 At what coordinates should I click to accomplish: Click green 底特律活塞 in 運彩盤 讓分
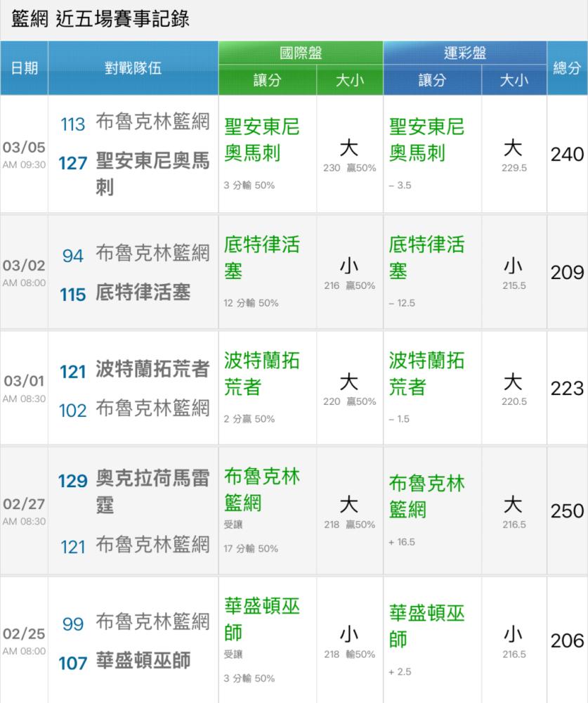tap(426, 258)
